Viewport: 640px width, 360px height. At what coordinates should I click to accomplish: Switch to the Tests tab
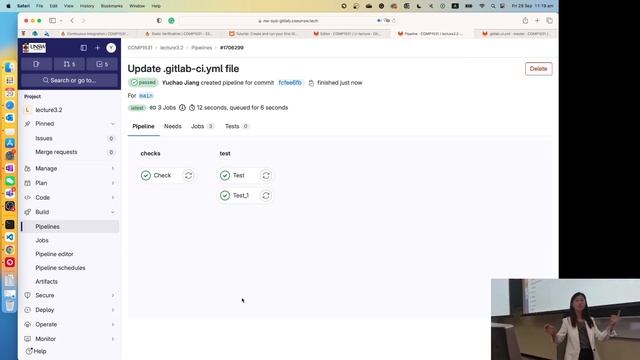coord(237,127)
